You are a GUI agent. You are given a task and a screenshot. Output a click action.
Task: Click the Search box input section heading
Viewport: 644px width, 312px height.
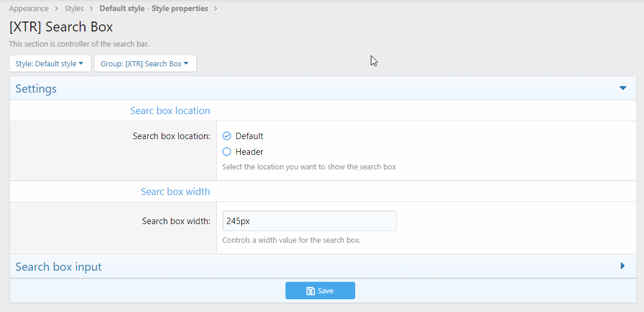pos(59,267)
